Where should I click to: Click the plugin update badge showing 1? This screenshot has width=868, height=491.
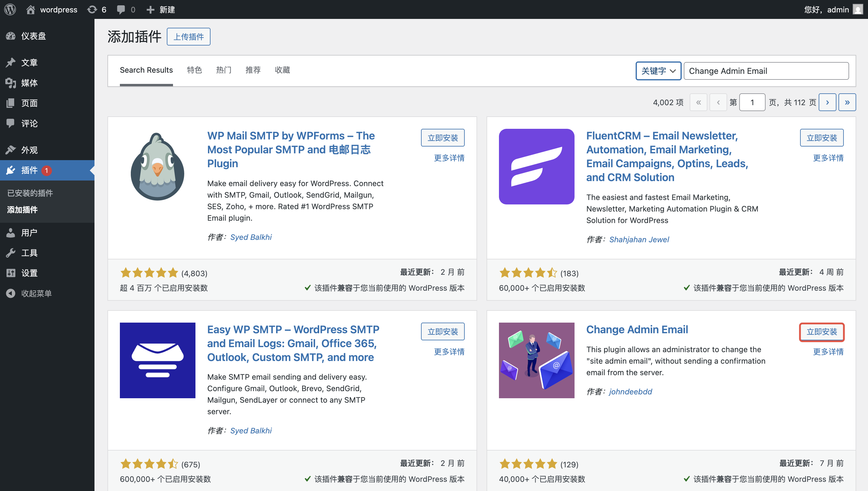click(47, 170)
